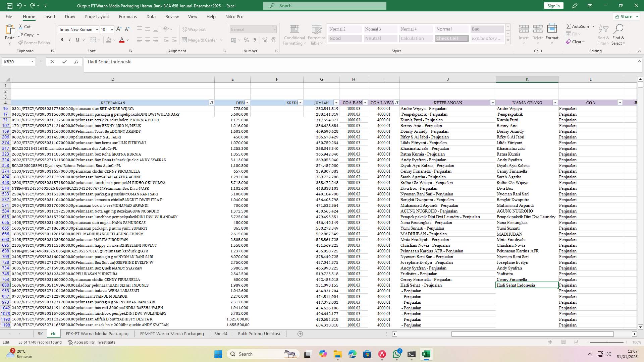This screenshot has height=362, width=644.
Task: Apply Percent Style formatting
Action: tap(247, 40)
